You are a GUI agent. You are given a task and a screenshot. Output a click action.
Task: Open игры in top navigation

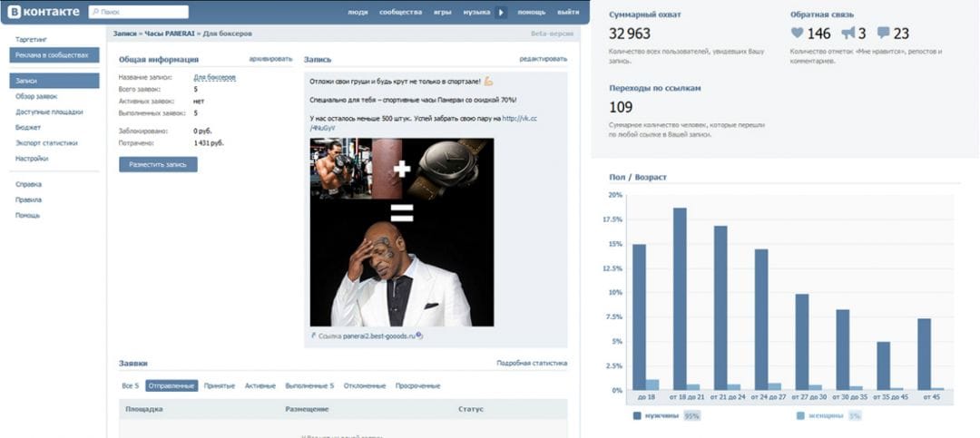(442, 13)
